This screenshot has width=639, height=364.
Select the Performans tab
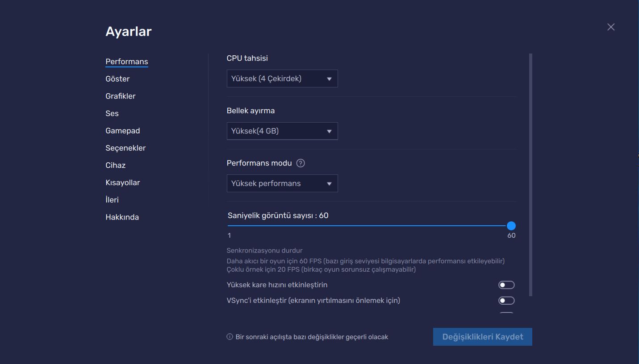pos(127,62)
